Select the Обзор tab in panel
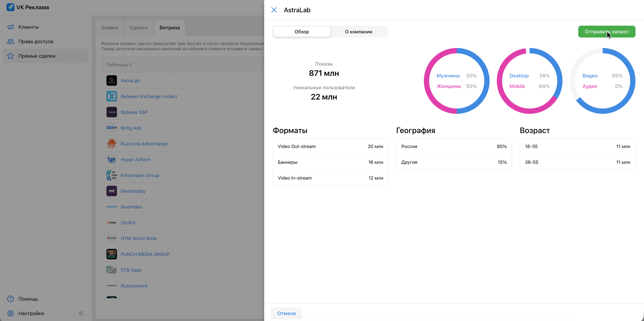The height and width of the screenshot is (321, 644). click(302, 32)
